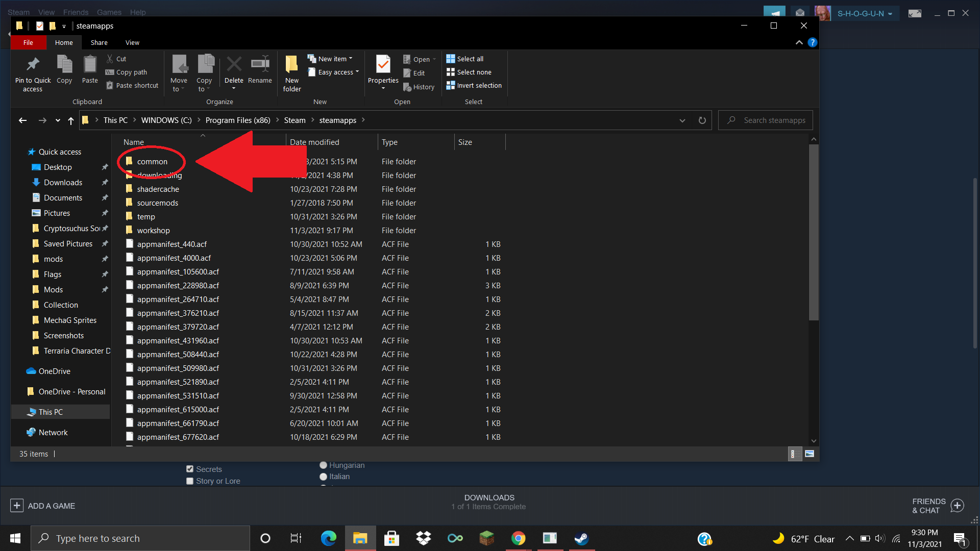Switch to the View ribbon tab

tap(132, 43)
